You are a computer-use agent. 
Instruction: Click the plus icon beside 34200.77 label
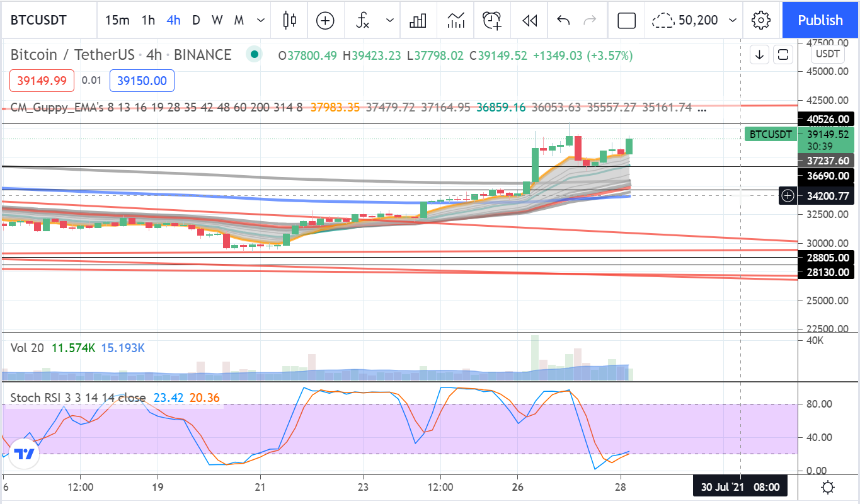(788, 196)
